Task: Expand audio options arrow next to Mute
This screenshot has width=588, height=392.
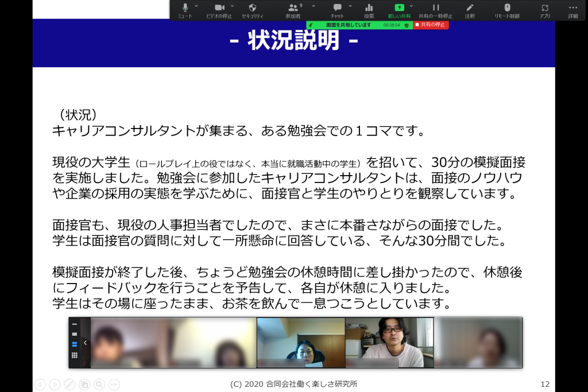Action: coord(196,6)
